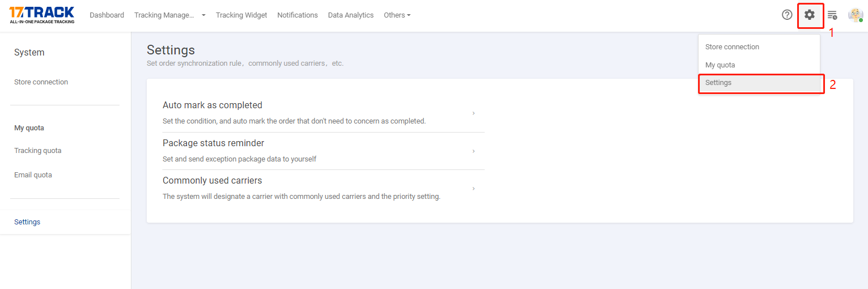This screenshot has width=868, height=289.
Task: Open the task list clock icon
Action: [832, 15]
